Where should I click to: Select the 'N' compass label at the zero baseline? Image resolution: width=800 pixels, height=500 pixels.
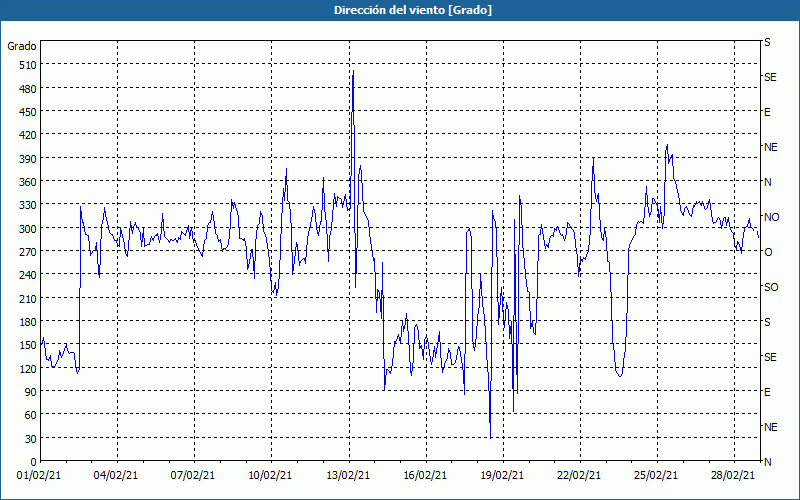click(768, 462)
